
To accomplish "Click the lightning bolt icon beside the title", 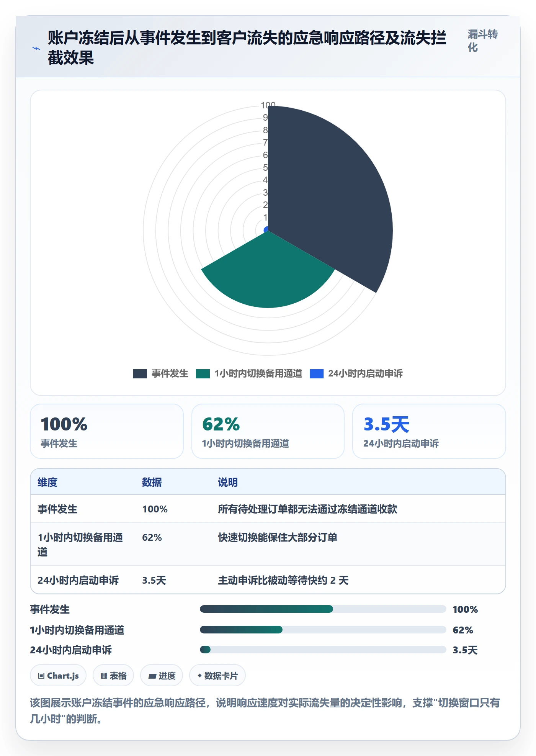I will click(x=36, y=48).
